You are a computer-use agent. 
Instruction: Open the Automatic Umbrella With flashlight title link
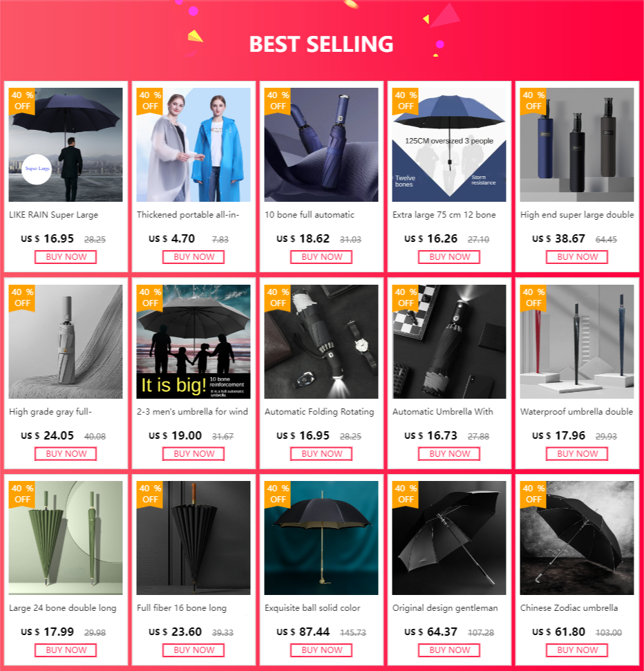pyautogui.click(x=442, y=412)
